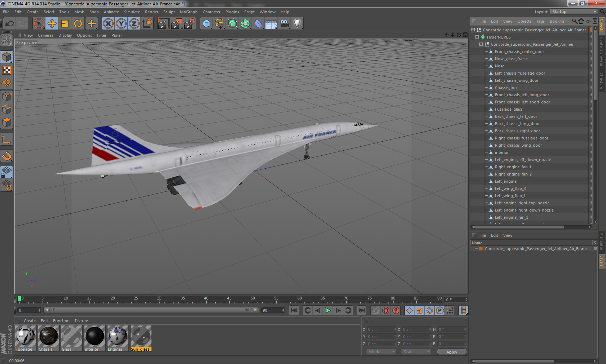Select the Fuselage material thumbnail

point(25,338)
